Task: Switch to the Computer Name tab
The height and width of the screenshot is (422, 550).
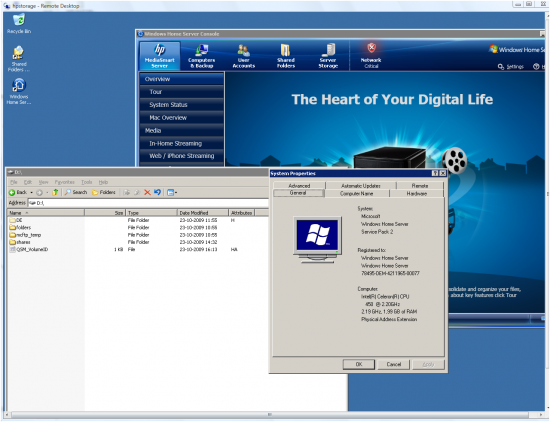Action: click(357, 193)
